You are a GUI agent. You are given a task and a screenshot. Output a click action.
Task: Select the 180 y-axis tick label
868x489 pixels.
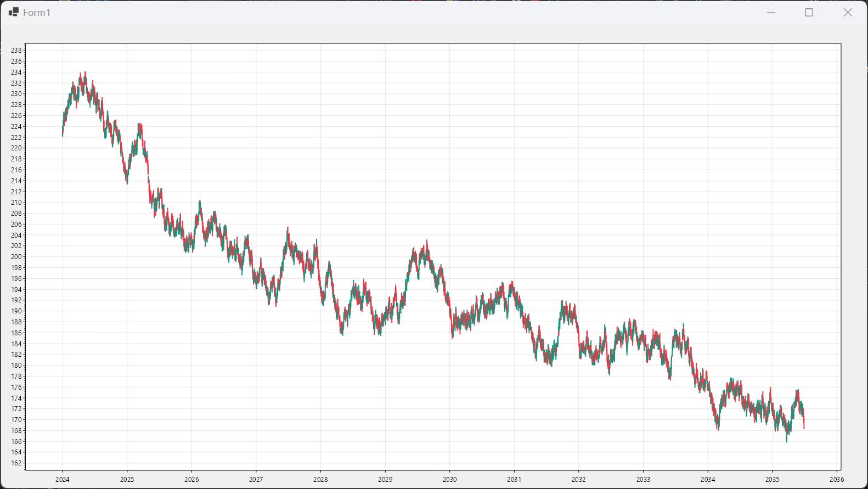pos(16,366)
